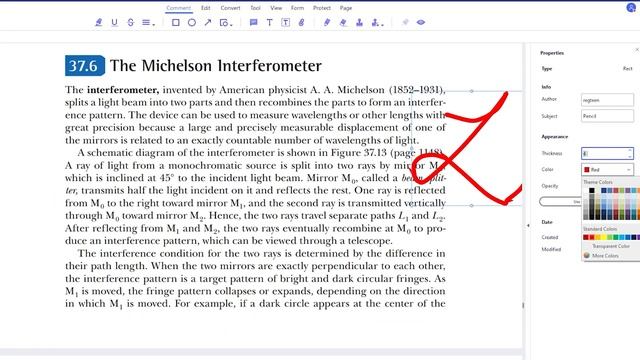
Task: Click the Author input field
Action: [607, 100]
